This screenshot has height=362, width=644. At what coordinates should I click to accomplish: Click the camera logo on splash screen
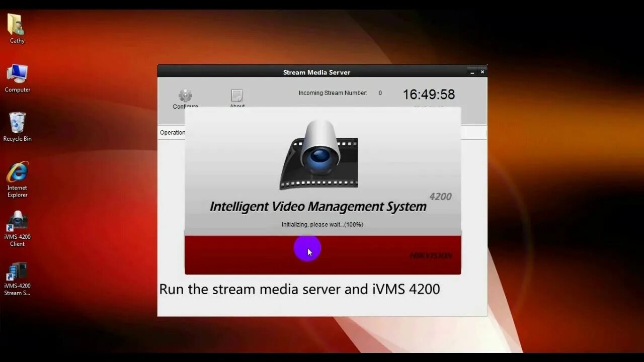point(319,154)
